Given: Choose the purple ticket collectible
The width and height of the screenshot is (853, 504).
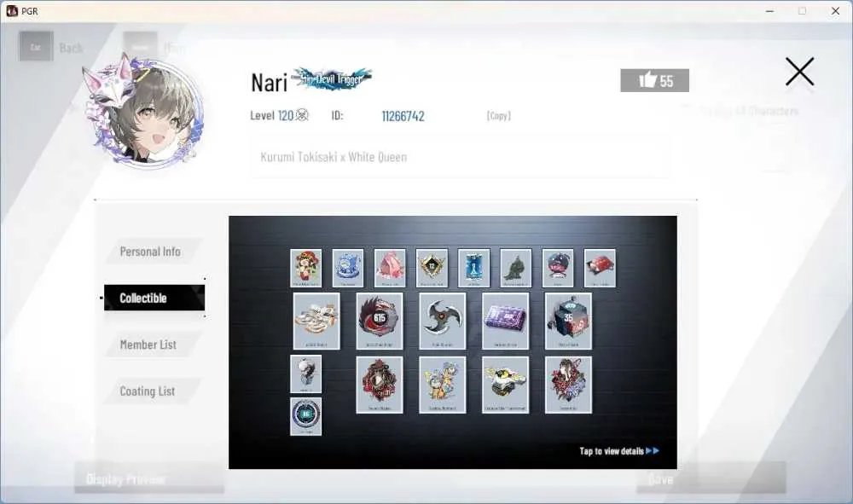Looking at the screenshot, I should coord(505,321).
